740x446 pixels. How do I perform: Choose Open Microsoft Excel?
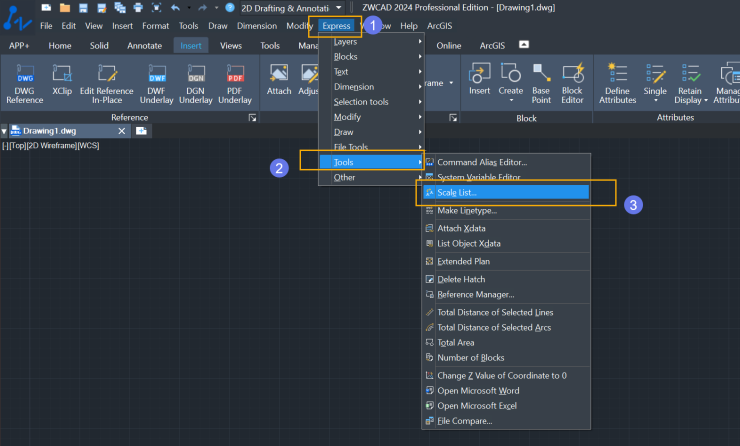506,406
